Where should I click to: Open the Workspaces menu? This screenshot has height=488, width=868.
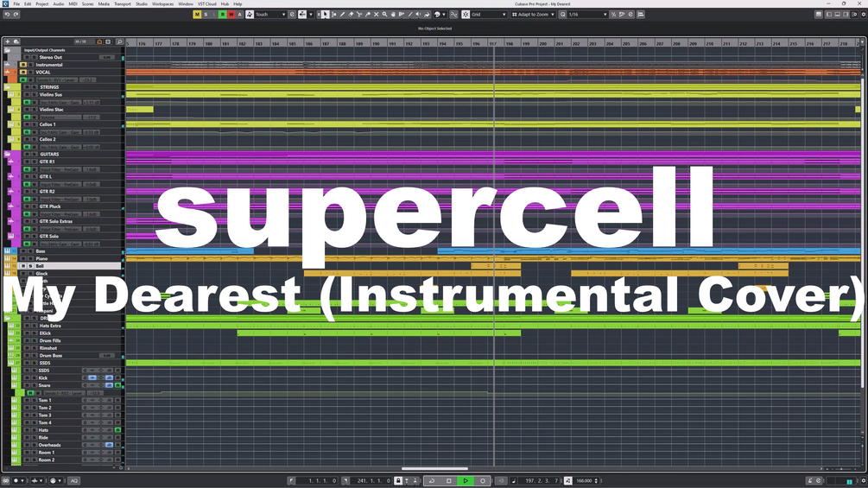162,3
